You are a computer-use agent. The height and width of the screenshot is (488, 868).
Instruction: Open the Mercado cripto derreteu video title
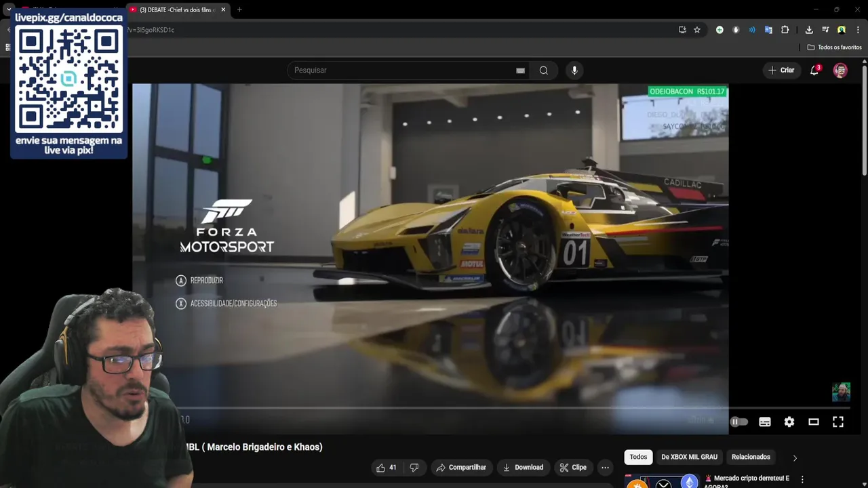[x=747, y=482]
